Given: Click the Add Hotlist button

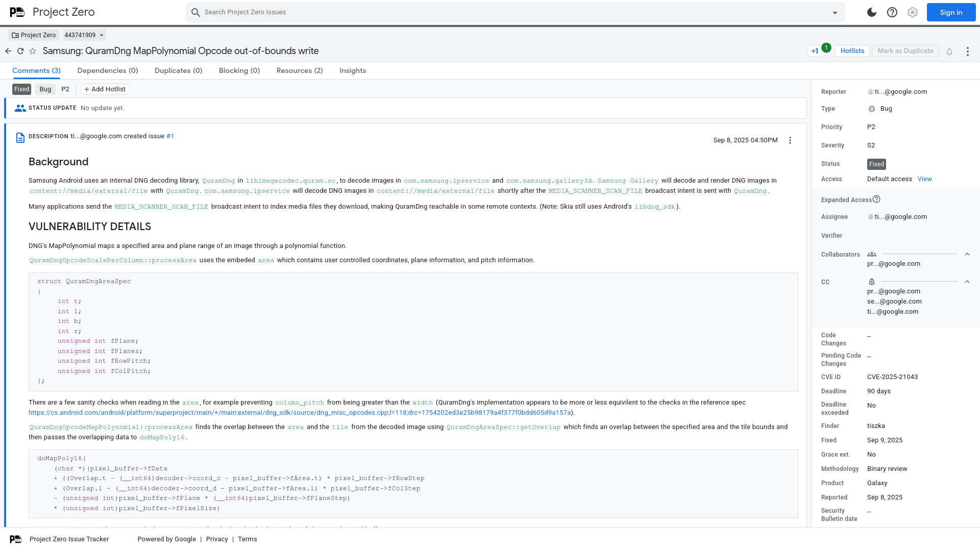Looking at the screenshot, I should [x=105, y=89].
